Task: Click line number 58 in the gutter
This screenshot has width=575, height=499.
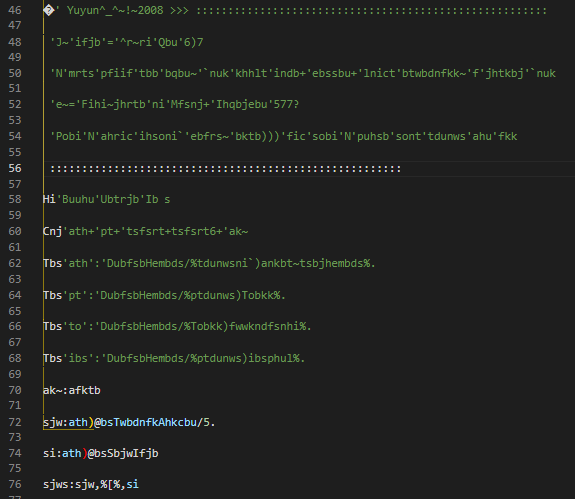Action: click(15, 199)
